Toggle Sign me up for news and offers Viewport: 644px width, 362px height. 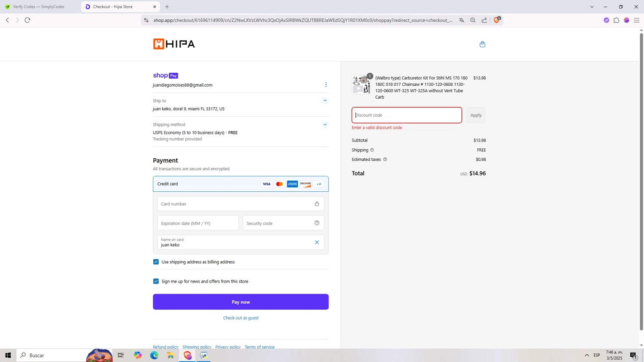(x=156, y=281)
